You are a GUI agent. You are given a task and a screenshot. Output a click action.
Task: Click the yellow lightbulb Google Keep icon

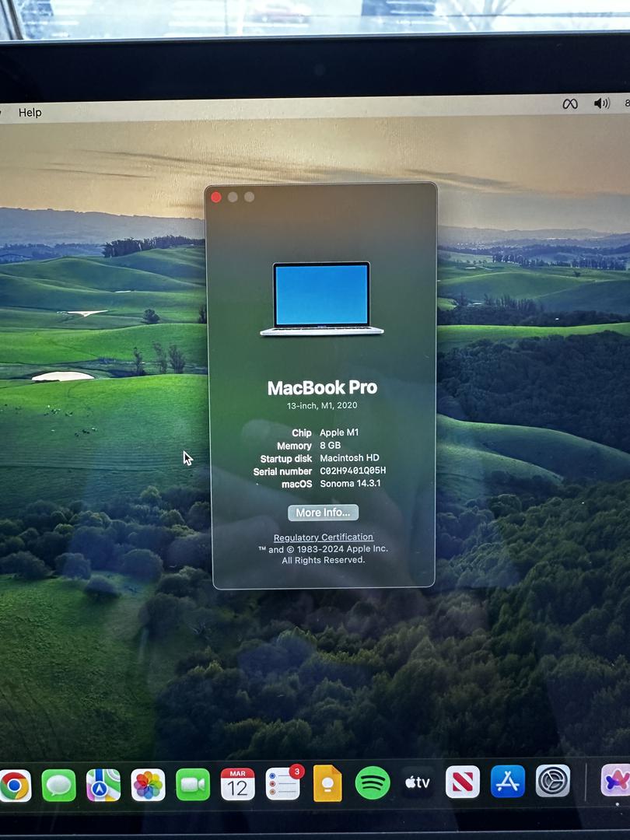tap(327, 783)
